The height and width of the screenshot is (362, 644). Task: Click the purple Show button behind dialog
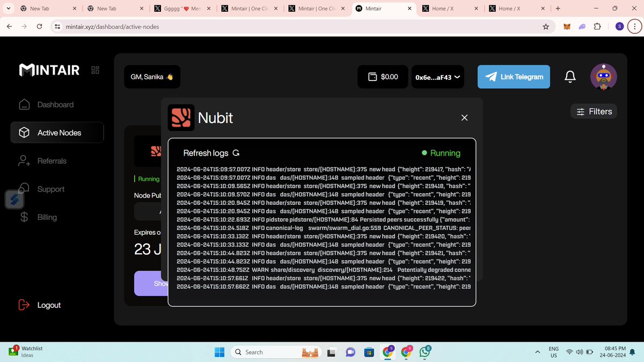coord(151,283)
